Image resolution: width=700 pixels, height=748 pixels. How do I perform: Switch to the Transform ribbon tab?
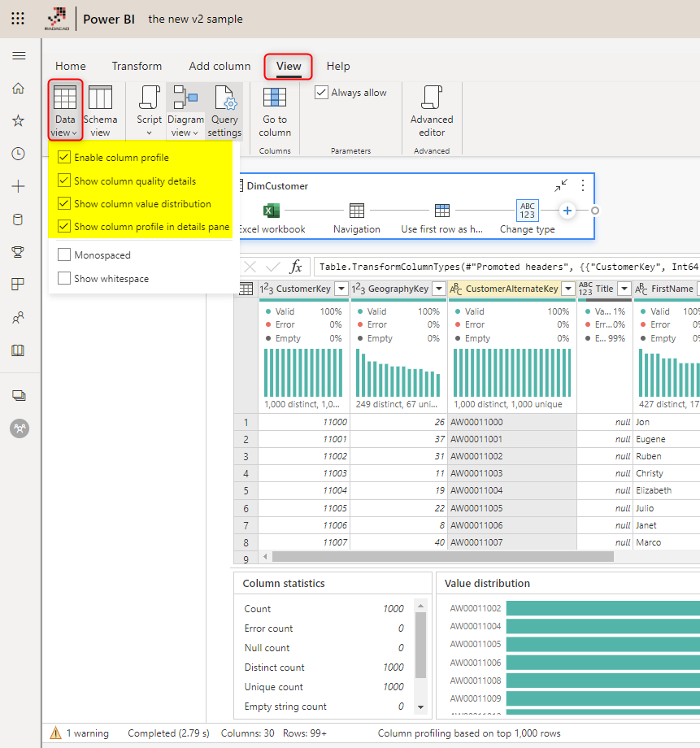point(137,66)
